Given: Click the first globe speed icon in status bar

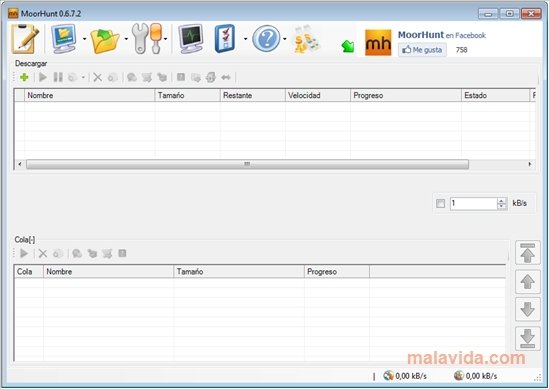Looking at the screenshot, I should [x=388, y=376].
